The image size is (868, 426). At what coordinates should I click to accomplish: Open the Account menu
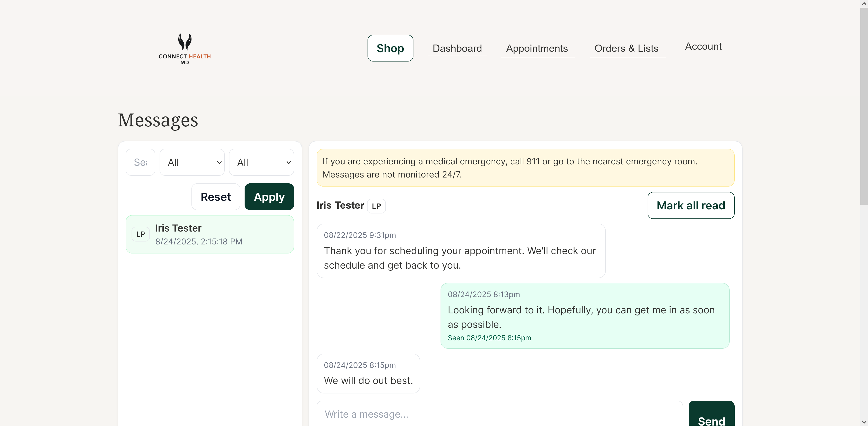(703, 46)
